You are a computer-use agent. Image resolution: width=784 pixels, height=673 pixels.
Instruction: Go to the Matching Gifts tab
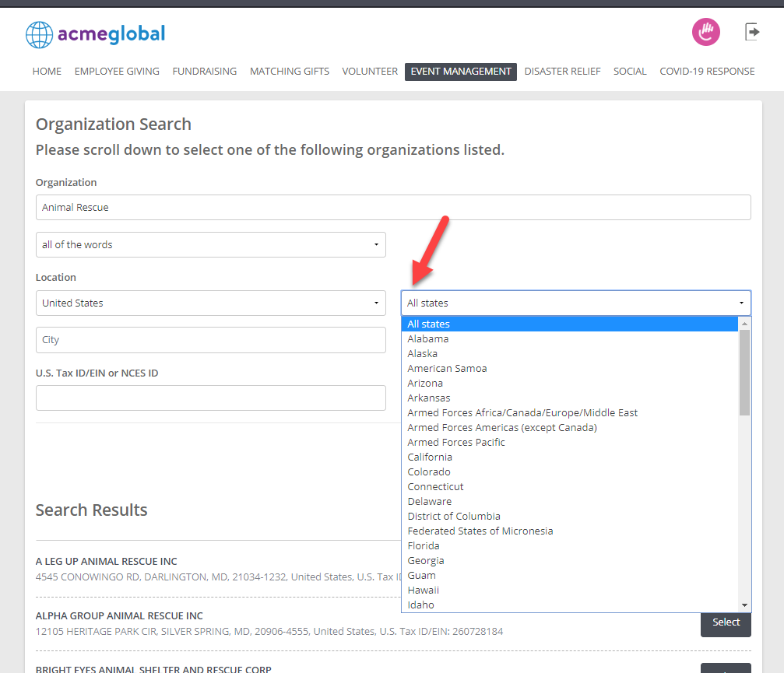click(x=290, y=72)
